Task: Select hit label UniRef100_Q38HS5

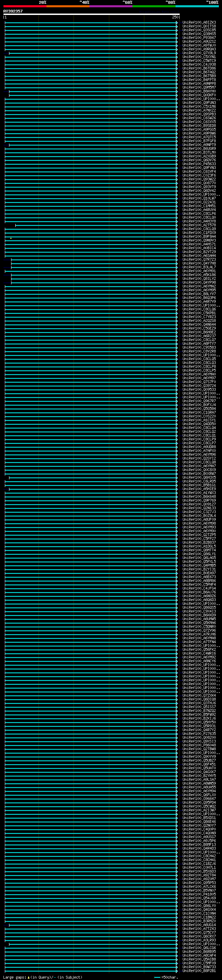Action: 199,34
